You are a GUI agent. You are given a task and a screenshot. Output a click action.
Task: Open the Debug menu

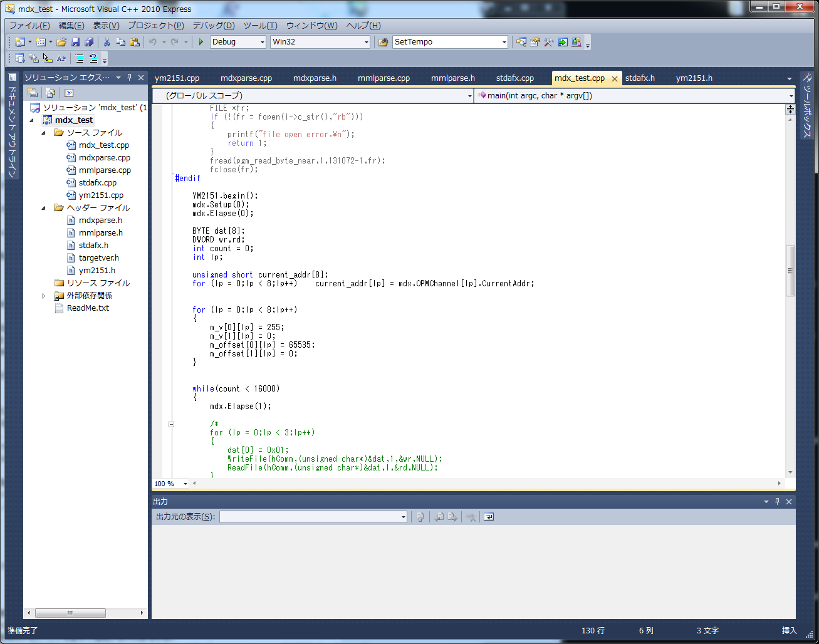tap(214, 26)
